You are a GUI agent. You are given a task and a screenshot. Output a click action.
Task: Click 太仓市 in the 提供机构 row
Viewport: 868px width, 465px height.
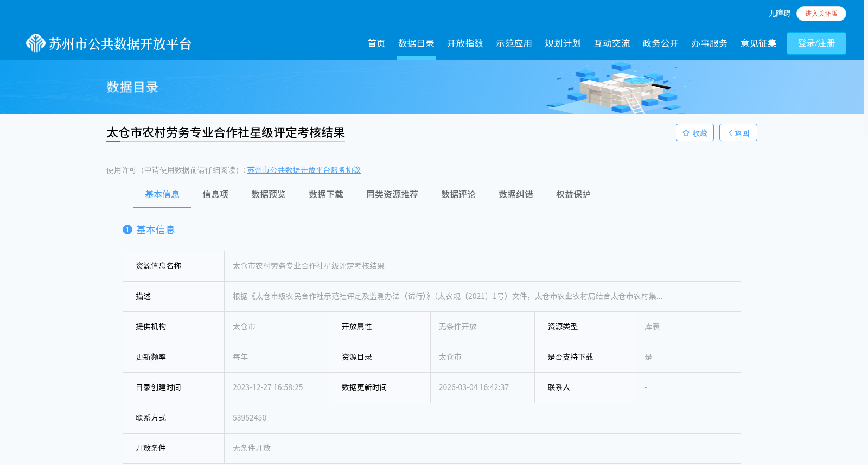244,327
